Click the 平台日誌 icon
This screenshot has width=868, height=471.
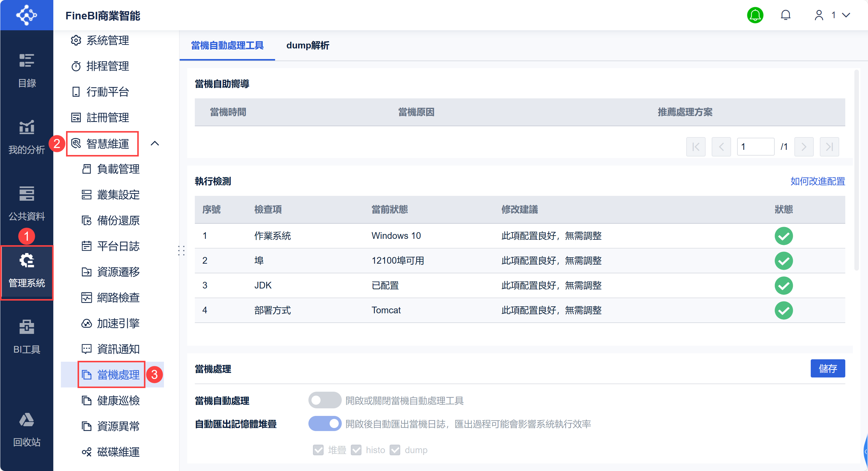click(87, 246)
